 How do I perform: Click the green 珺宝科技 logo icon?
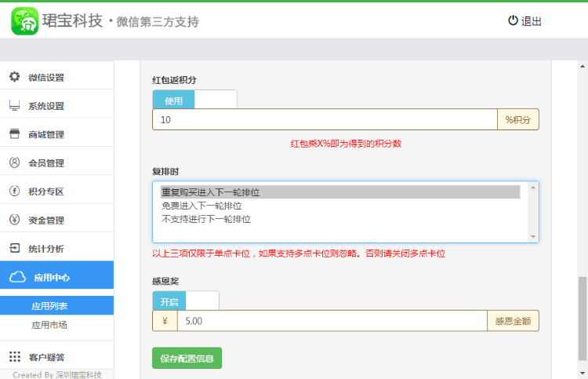tap(25, 21)
